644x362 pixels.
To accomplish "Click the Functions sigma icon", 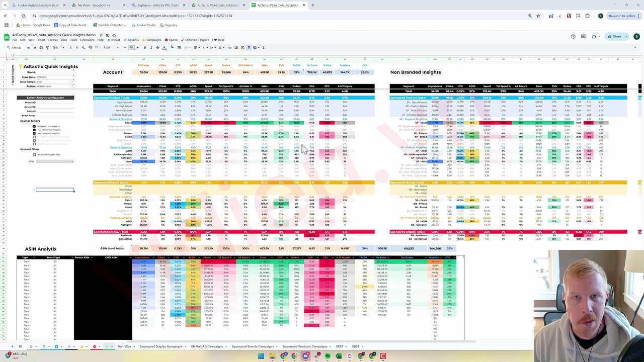I will [263, 48].
